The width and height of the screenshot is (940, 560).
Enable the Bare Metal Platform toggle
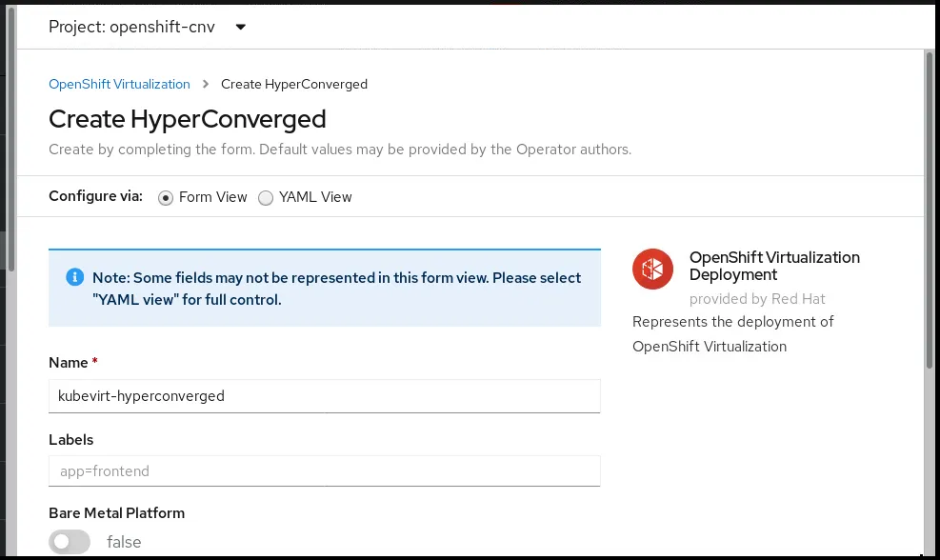70,542
